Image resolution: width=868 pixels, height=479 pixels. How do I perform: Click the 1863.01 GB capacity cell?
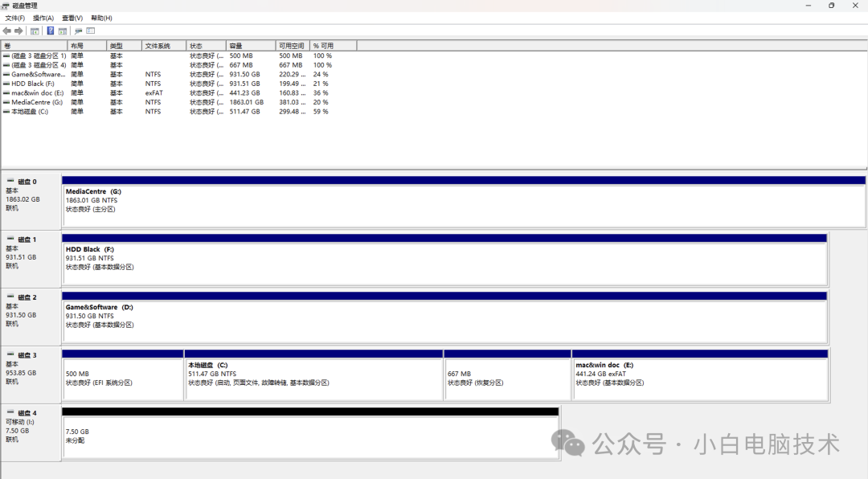(247, 102)
